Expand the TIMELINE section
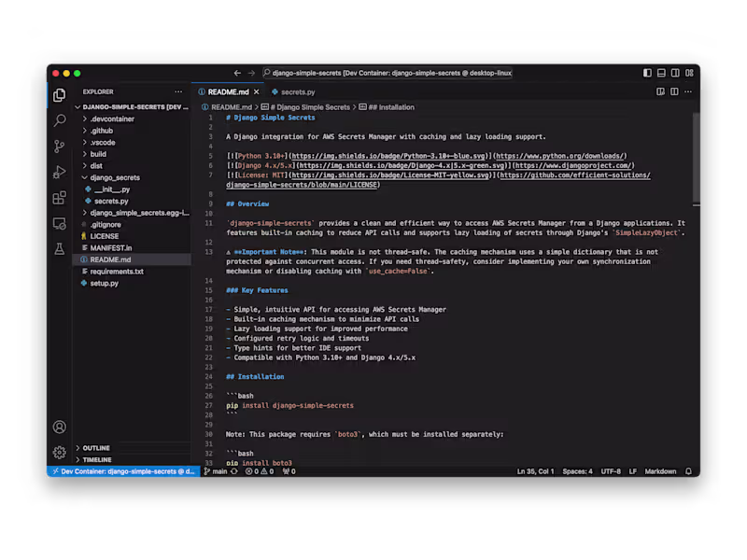This screenshot has width=747, height=560. (x=132, y=460)
